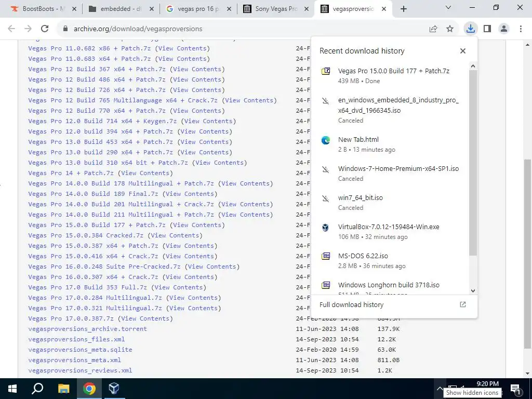Screen dimensions: 532x399
Task: Click Vegas Pro 15.0.0 Build 177 + Patch.7z download name
Action: pos(394,71)
